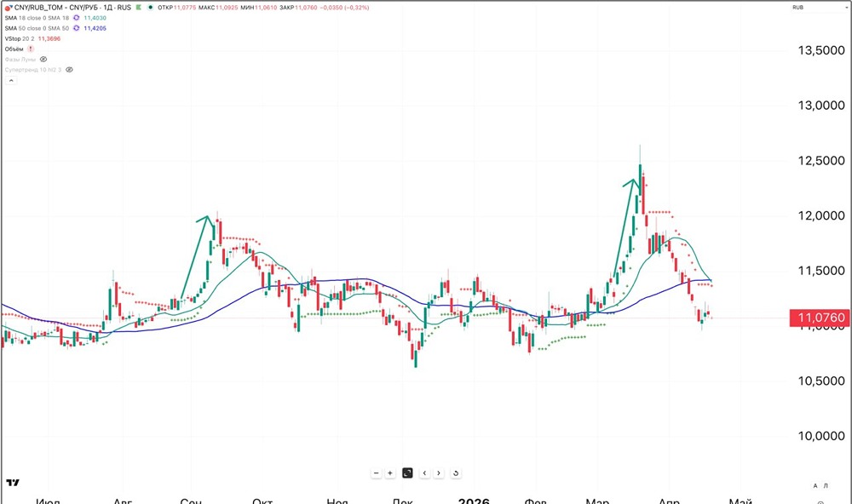This screenshot has width=852, height=504.
Task: Select the Фазы Луны indicator label
Action: [x=20, y=60]
